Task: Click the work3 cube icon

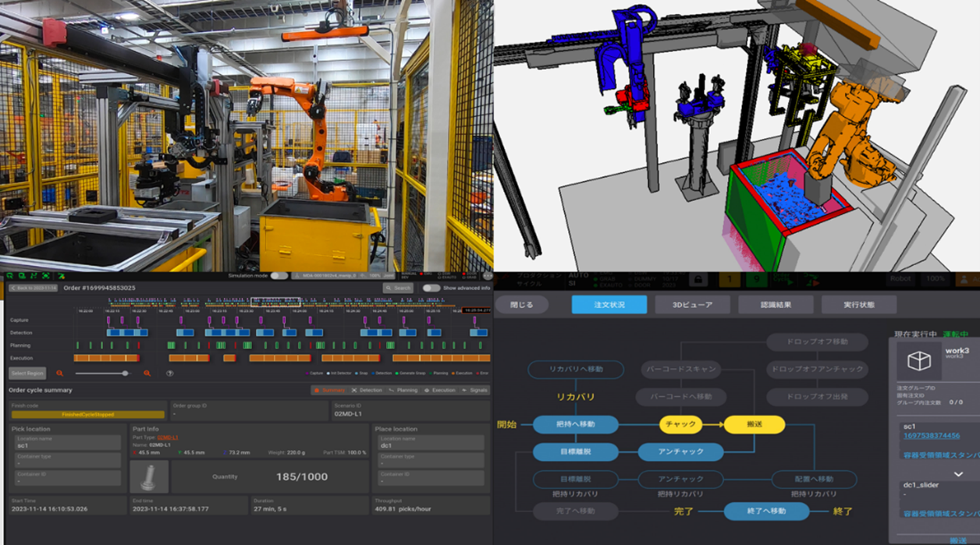Action: point(918,362)
